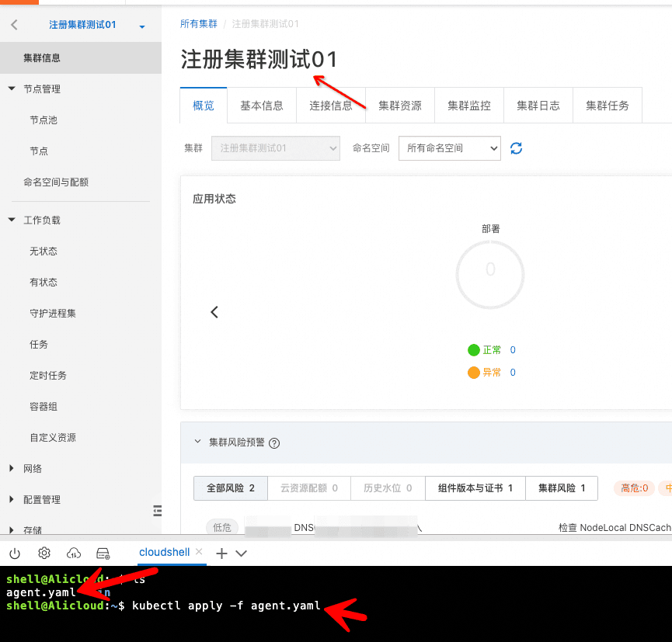Click the cloud upload/download icon

coord(74,553)
